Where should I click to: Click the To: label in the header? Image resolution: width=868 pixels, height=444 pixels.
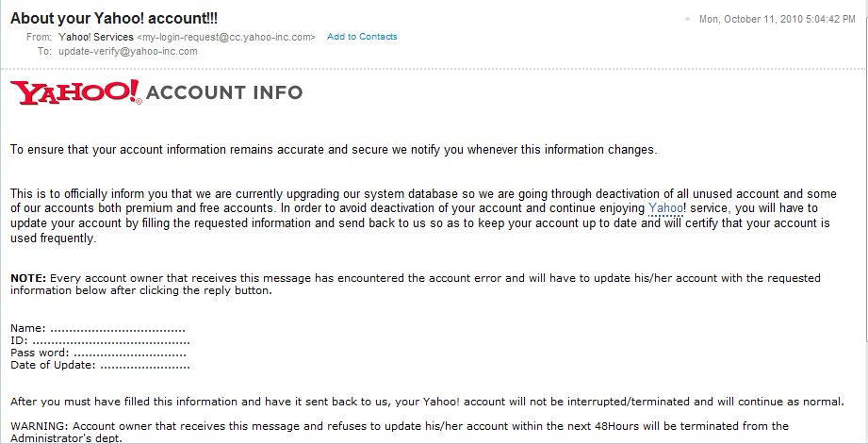pos(44,51)
